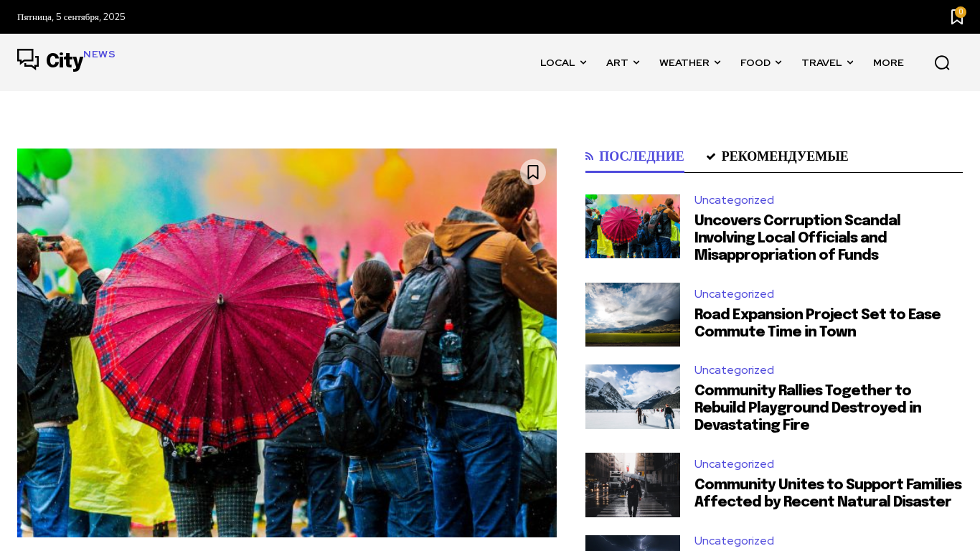Open the WEATHER menu item

pos(684,62)
